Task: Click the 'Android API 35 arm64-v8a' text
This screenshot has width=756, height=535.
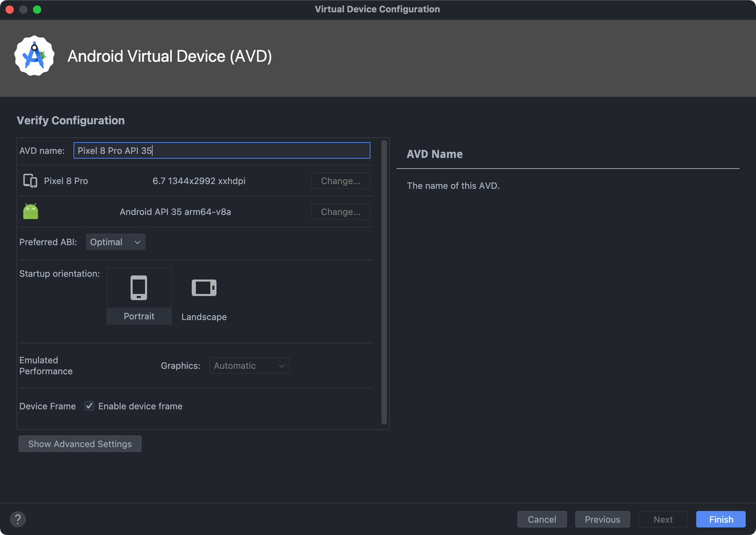Action: coord(175,212)
